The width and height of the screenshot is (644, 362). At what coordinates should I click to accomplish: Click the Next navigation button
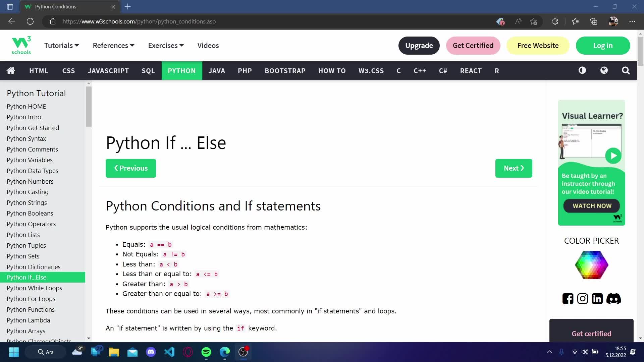click(x=514, y=168)
